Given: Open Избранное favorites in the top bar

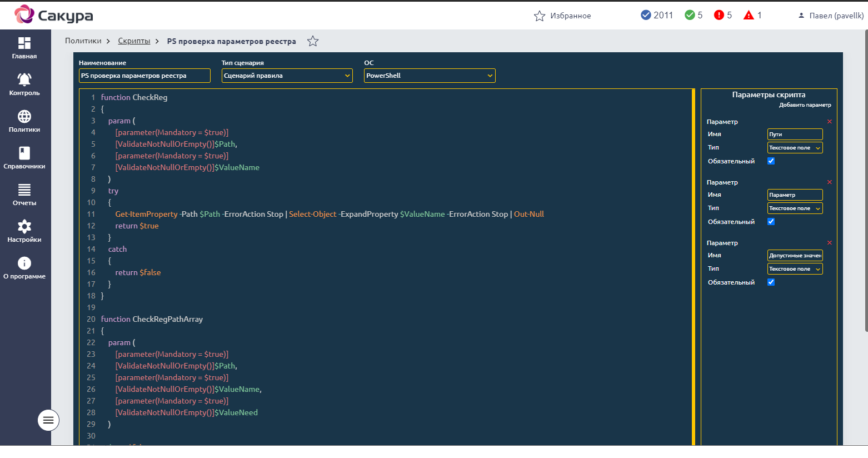Looking at the screenshot, I should click(x=562, y=16).
